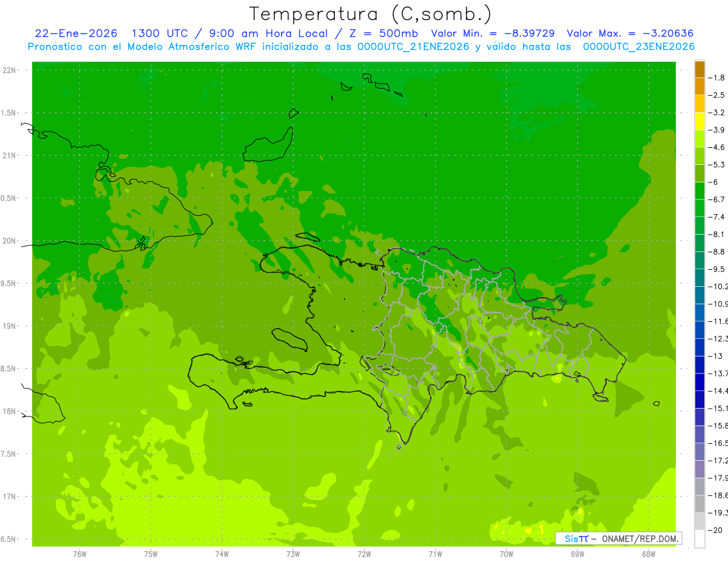The image size is (728, 562).
Task: Click the '76W' longitude axis label
Action: coord(79,554)
